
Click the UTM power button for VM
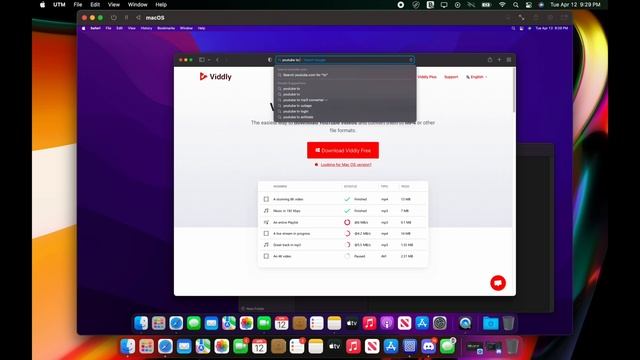[113, 18]
